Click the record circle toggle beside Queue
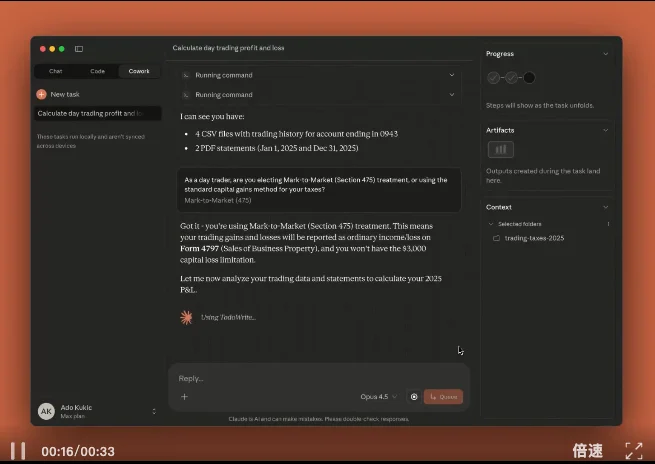 414,397
